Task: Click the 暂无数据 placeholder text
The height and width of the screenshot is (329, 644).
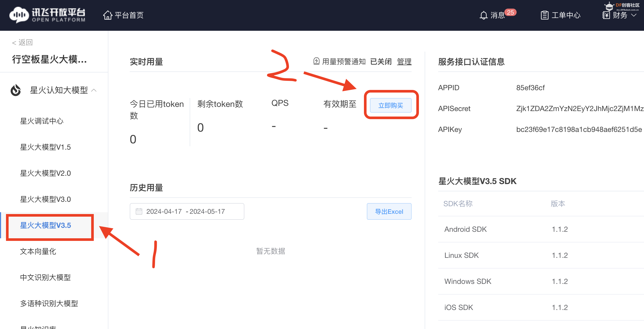Action: 271,251
